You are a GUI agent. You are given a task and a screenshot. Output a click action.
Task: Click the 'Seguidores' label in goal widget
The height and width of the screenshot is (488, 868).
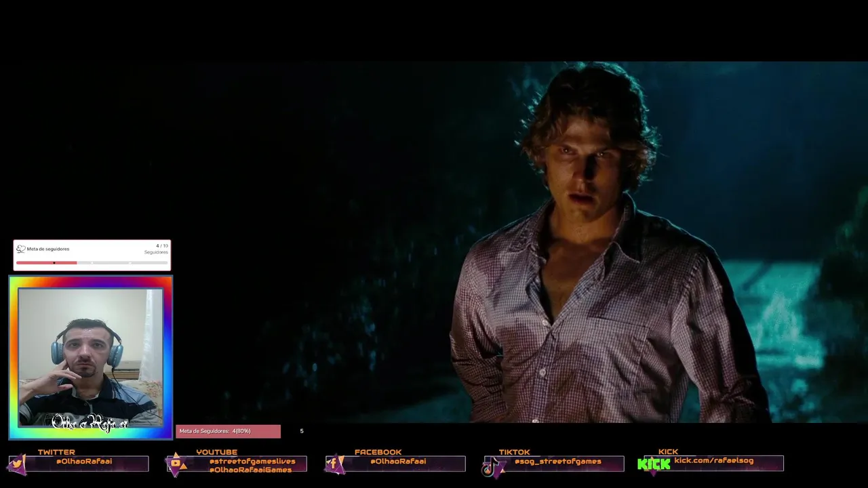[156, 252]
